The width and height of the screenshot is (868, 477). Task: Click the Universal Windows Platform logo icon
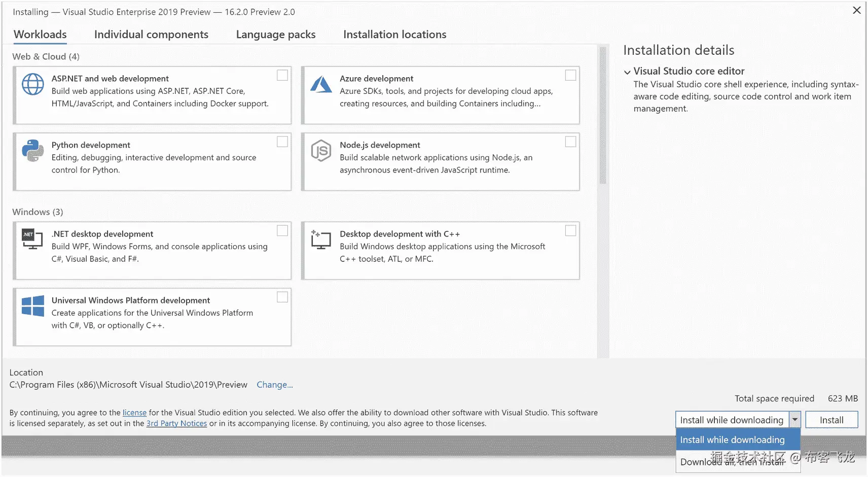[33, 306]
